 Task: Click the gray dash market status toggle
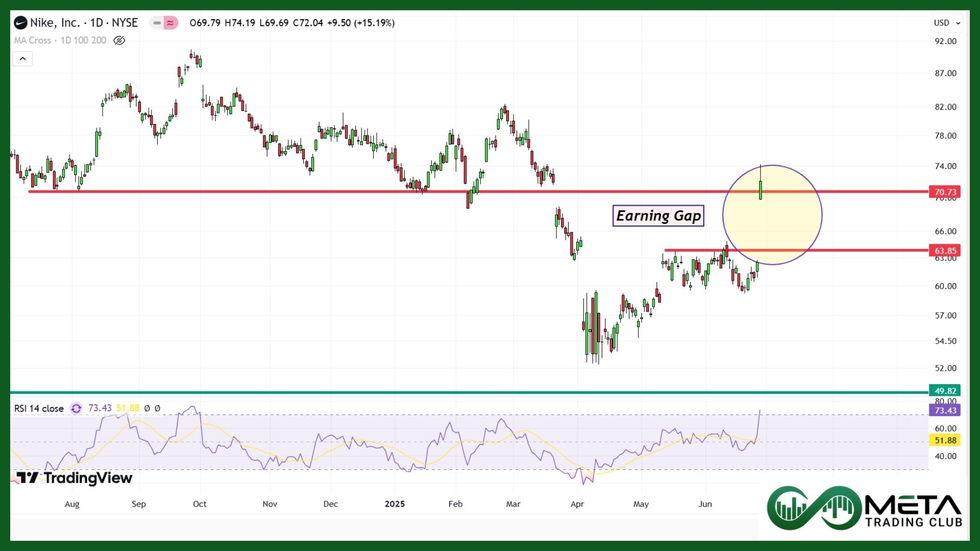coord(157,23)
